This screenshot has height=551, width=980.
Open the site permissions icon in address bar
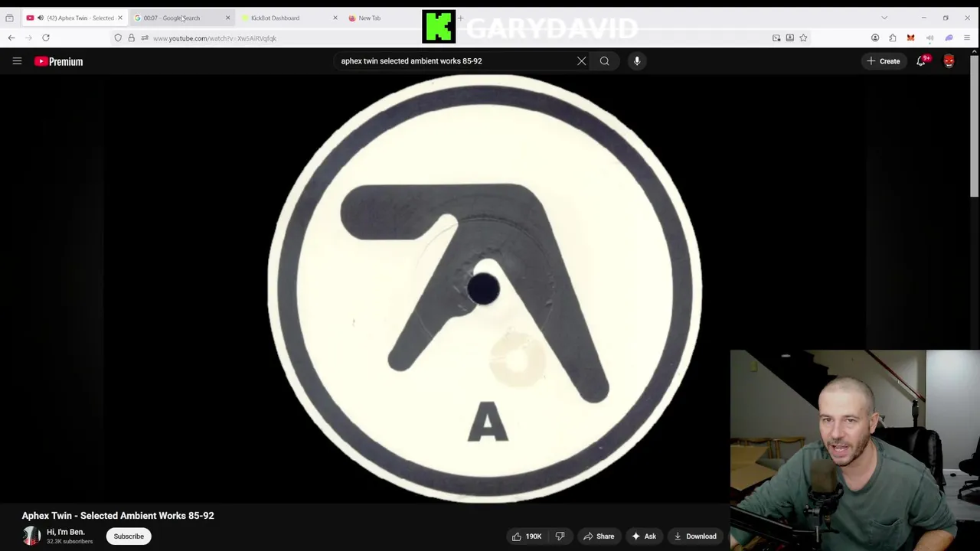pos(144,37)
